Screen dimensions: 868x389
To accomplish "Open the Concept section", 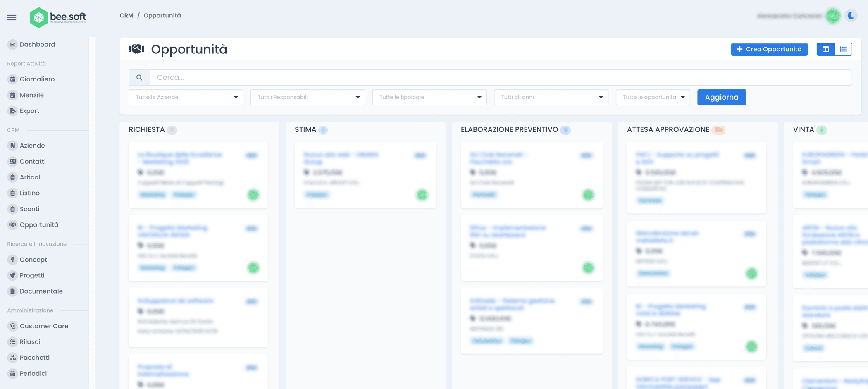I will (x=33, y=260).
